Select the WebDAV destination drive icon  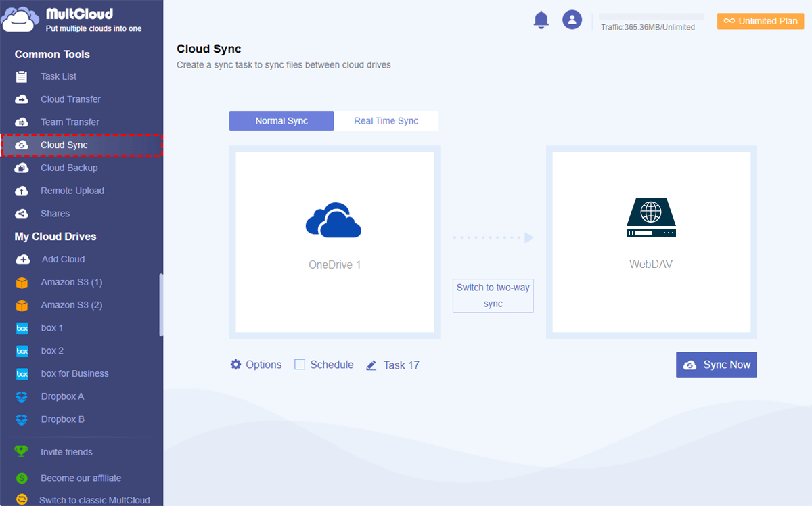651,217
